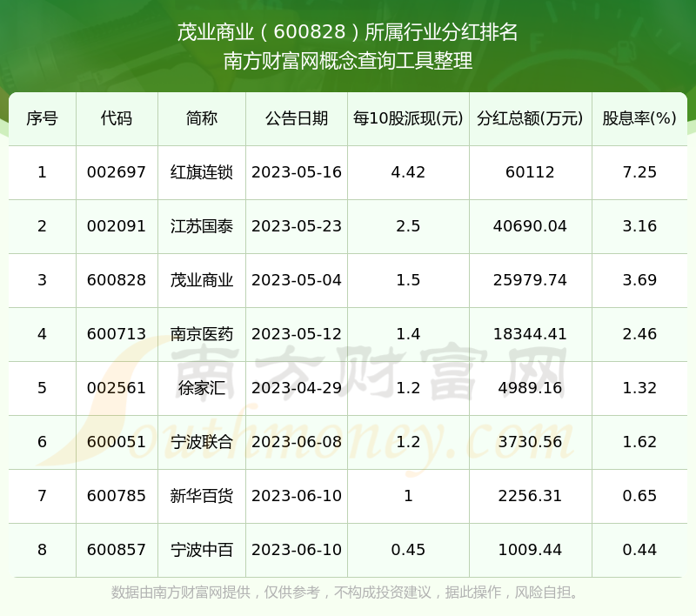Click the 宁波联合 stock name

[x=201, y=442]
